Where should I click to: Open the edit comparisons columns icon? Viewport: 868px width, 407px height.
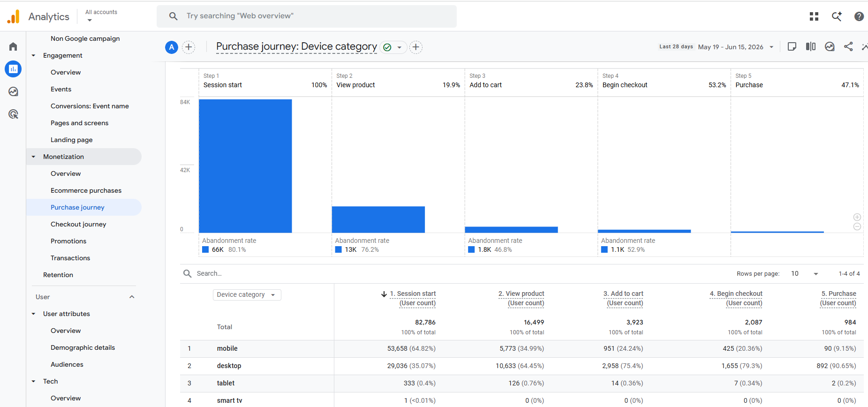coord(811,46)
